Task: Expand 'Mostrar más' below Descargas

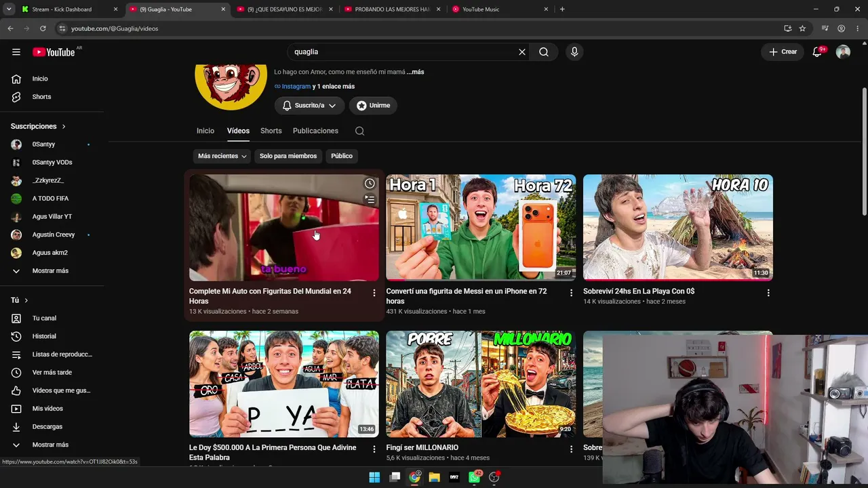Action: (51, 445)
